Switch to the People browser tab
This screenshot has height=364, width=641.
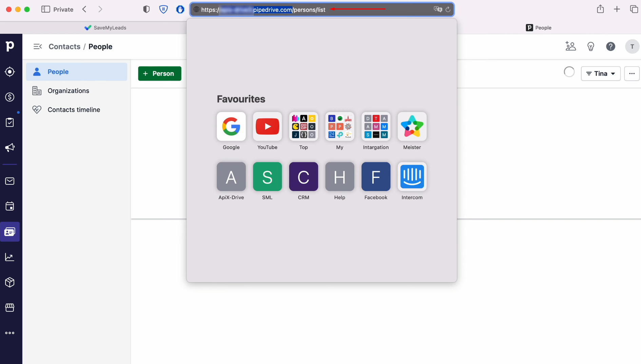click(539, 28)
